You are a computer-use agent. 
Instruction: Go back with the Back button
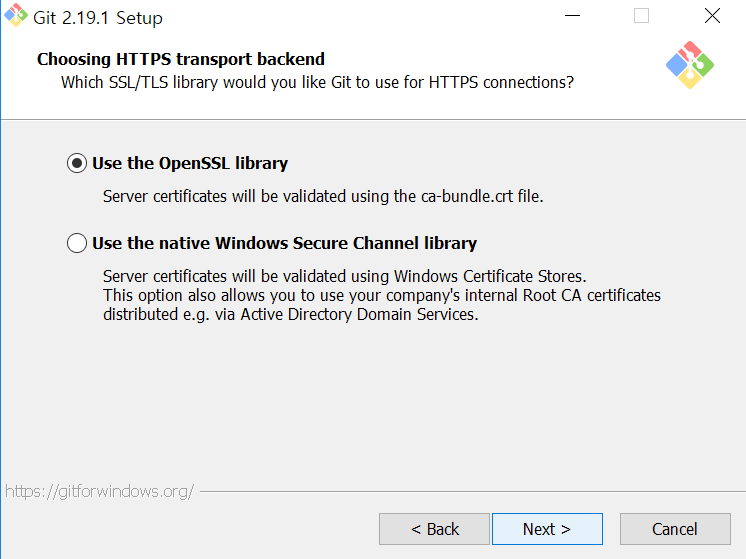point(434,529)
